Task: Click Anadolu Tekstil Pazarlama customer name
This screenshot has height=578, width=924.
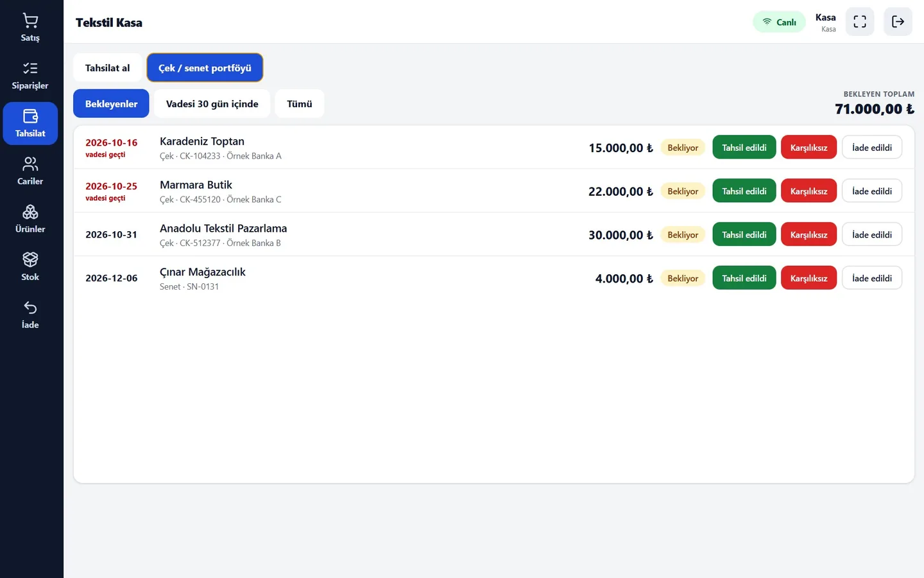Action: click(x=223, y=229)
